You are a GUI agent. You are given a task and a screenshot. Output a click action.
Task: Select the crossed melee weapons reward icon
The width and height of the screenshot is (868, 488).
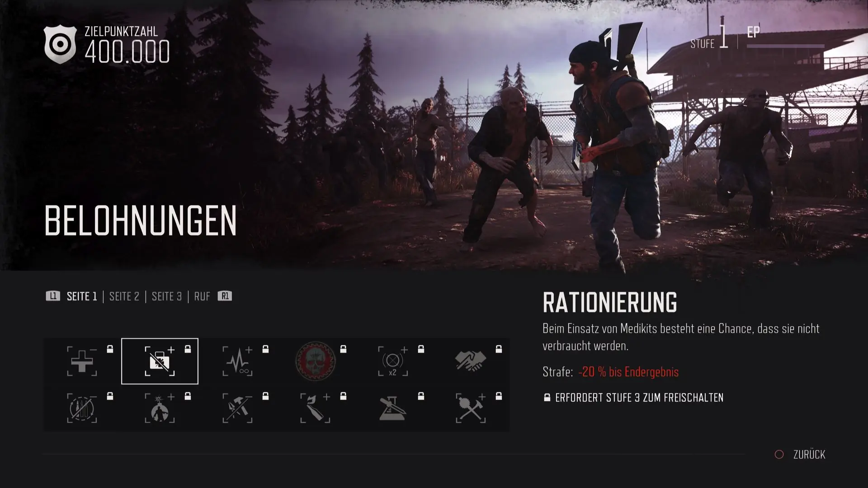coord(471,408)
